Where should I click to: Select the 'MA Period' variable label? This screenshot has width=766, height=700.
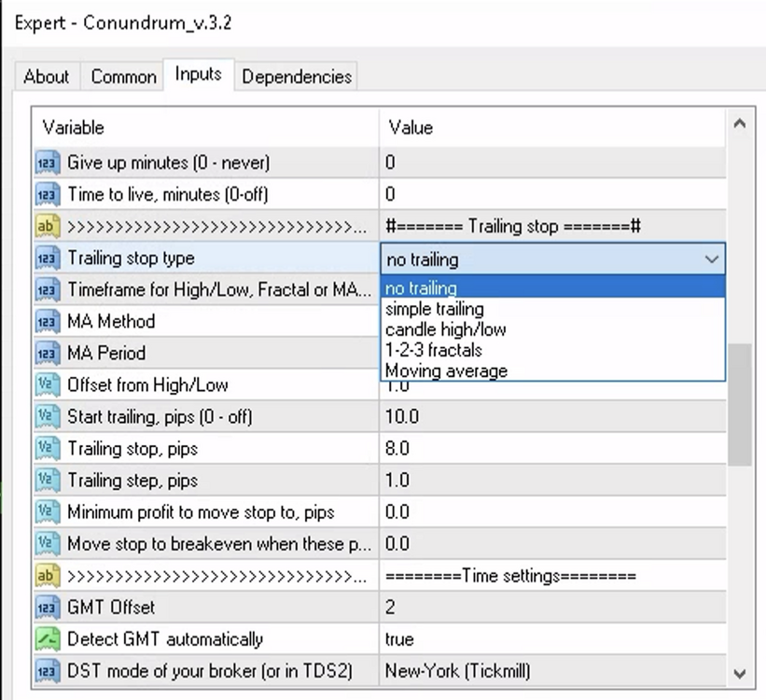click(106, 354)
